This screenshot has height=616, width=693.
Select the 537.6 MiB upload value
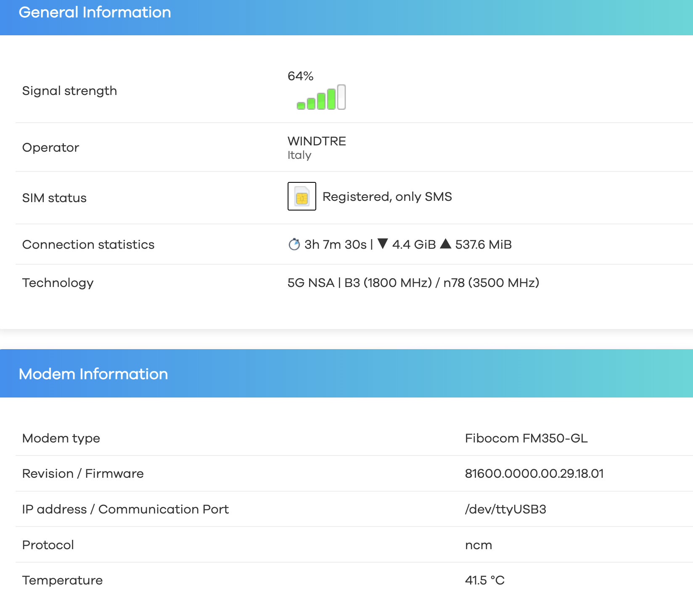point(484,245)
